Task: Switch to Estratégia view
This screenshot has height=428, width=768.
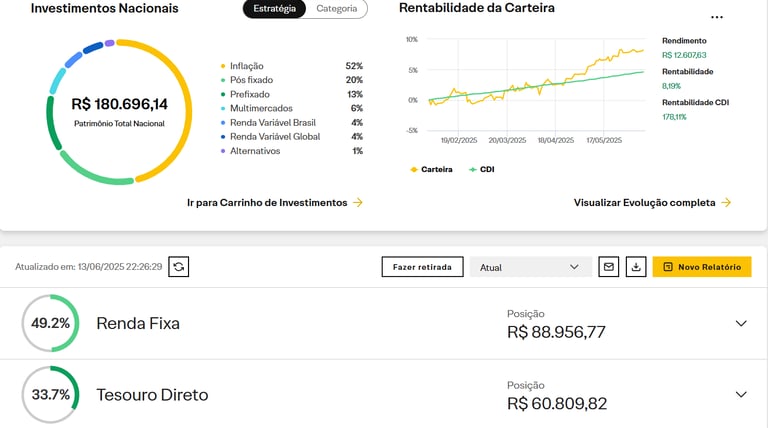Action: point(274,9)
